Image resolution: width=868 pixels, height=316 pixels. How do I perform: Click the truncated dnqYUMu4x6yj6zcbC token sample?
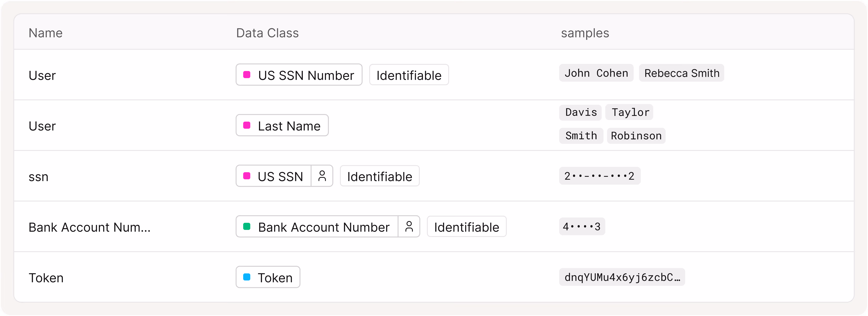tap(622, 277)
